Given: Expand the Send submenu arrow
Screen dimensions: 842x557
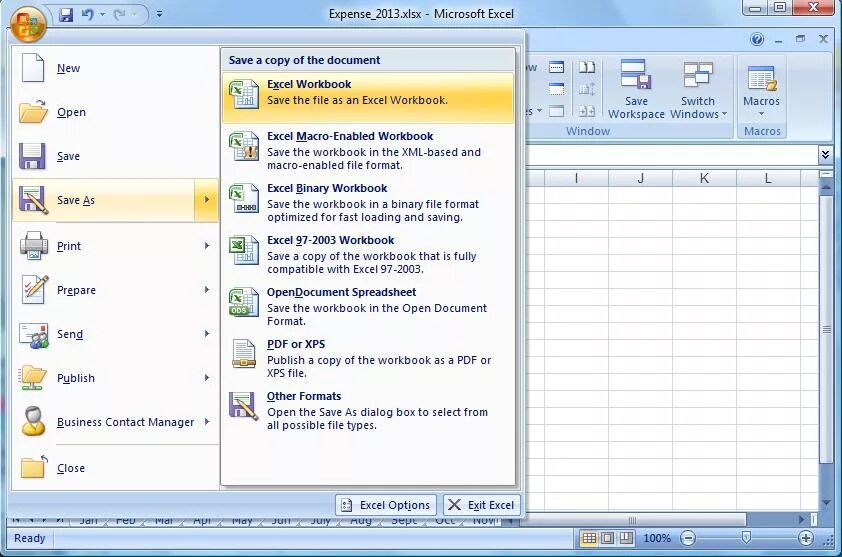Looking at the screenshot, I should [x=207, y=334].
